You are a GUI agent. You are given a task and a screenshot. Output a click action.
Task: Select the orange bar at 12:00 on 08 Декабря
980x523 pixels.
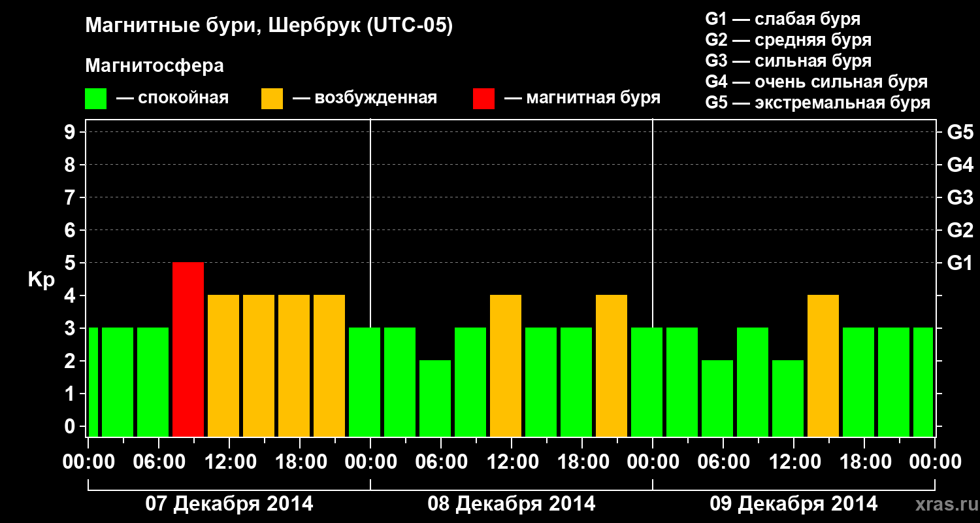[506, 365]
